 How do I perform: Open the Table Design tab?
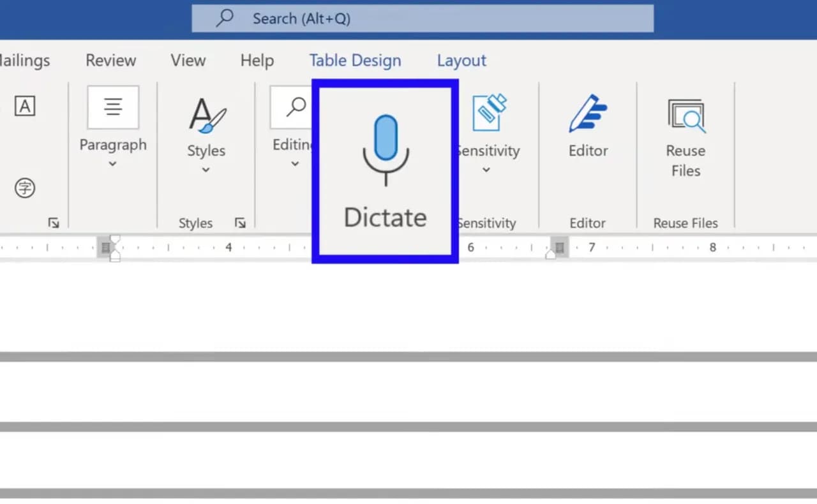point(355,61)
